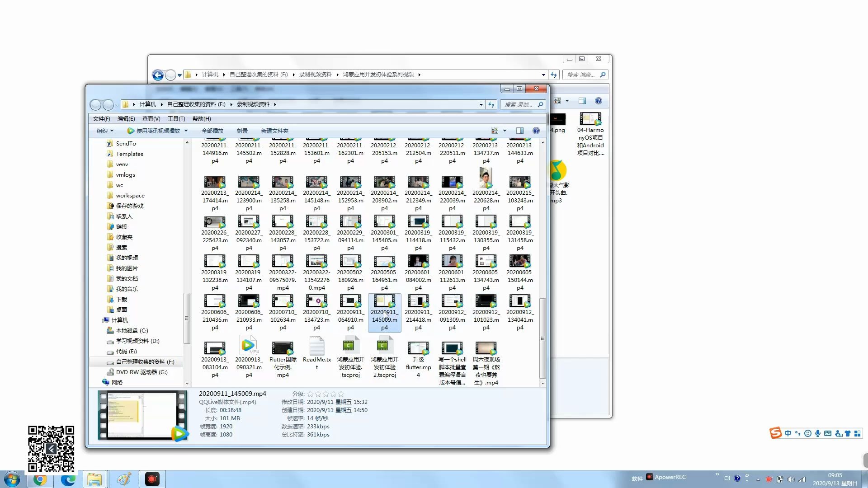The image size is (868, 488).
Task: Open ApowerREC recorder taskbar icon
Action: (152, 479)
